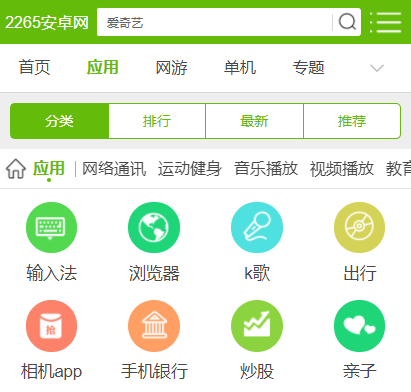The width and height of the screenshot is (411, 392).
Task: Switch to the 最新 tab
Action: pos(255,121)
